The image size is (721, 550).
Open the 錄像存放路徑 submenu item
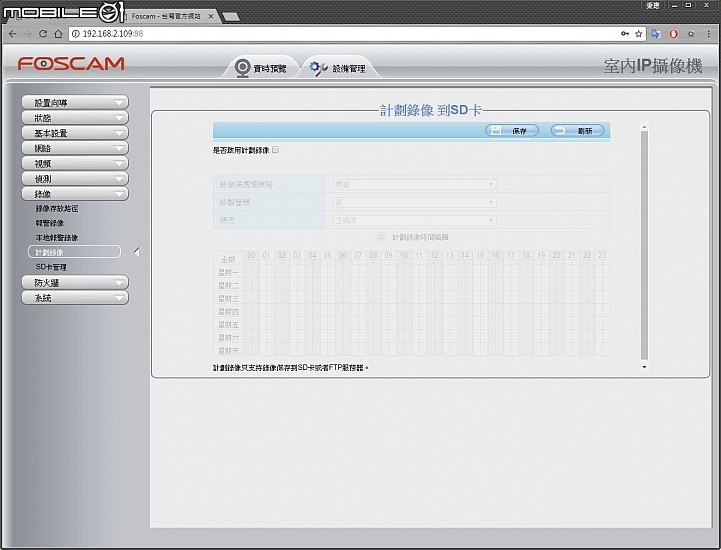coord(57,208)
